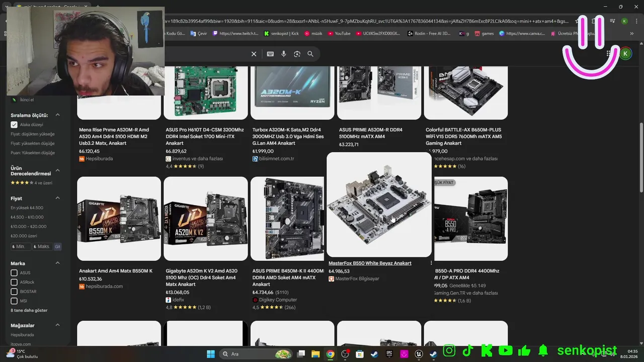Open the Colorful BATTLE-AX B650M-PLUS product title
This screenshot has height=362, width=644.
(x=464, y=136)
